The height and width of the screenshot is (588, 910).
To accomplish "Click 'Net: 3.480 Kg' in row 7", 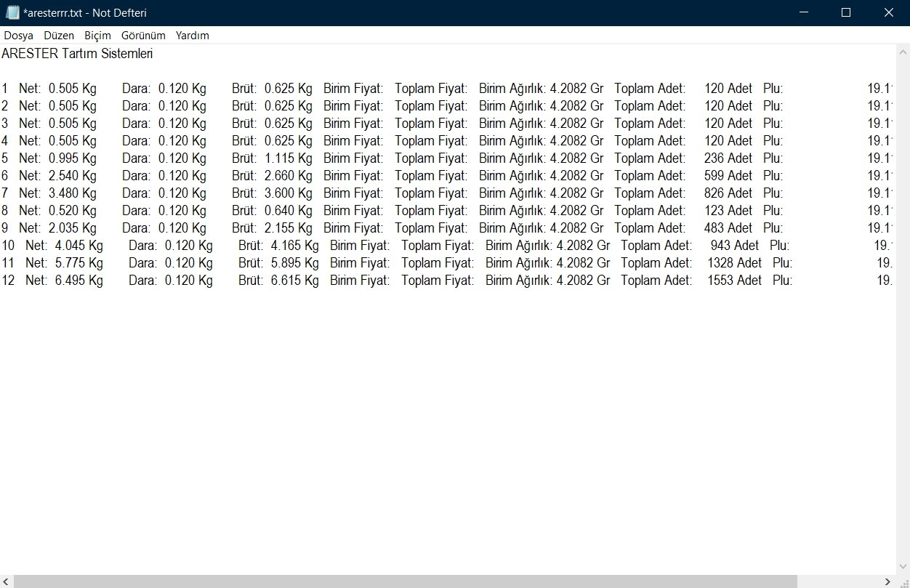I will (57, 193).
